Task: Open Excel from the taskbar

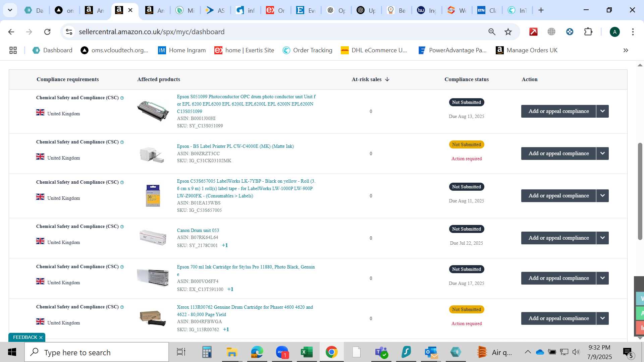Action: pos(307,352)
